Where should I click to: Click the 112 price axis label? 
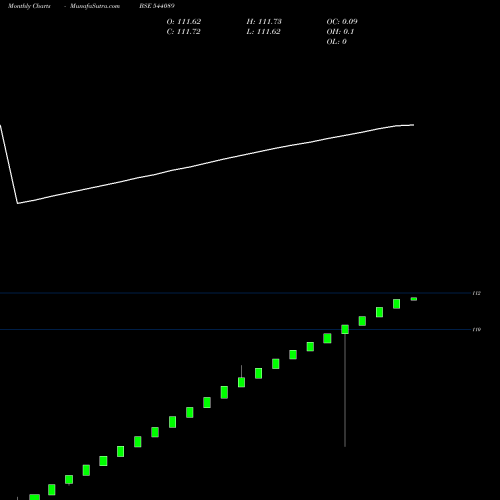[477, 293]
